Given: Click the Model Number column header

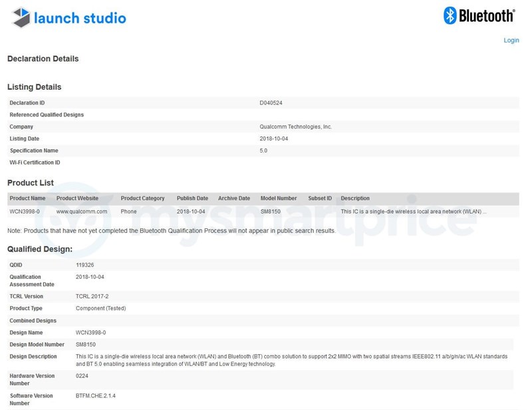Looking at the screenshot, I should (279, 198).
